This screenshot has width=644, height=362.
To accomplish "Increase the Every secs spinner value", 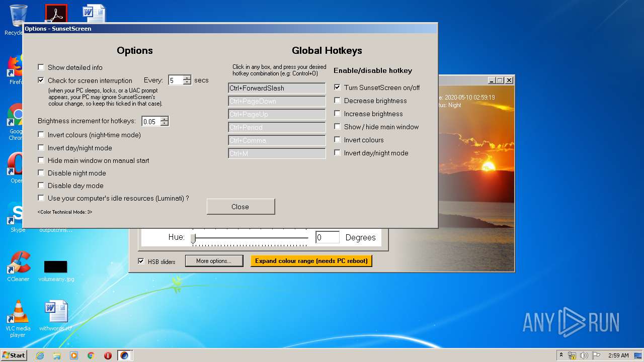I will pyautogui.click(x=187, y=78).
